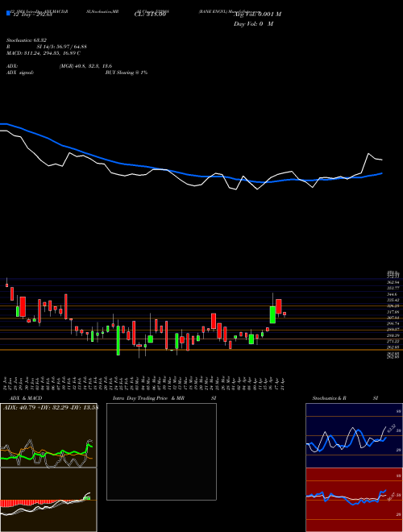Click the 344.6 price axis label
Image resolution: width=403 pixels, height=532 pixels.
click(393, 294)
